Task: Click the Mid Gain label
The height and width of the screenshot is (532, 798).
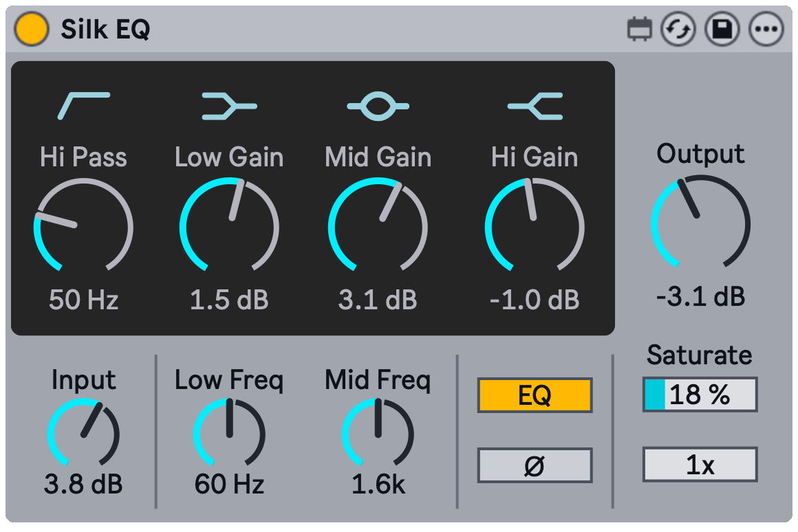Action: click(x=378, y=157)
